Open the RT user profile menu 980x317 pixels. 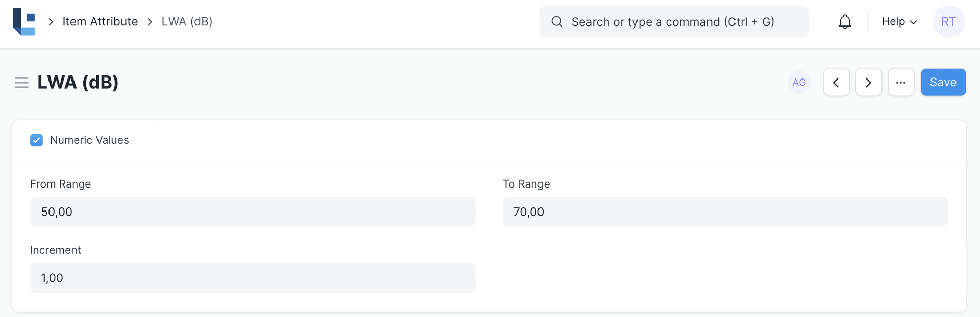click(948, 22)
